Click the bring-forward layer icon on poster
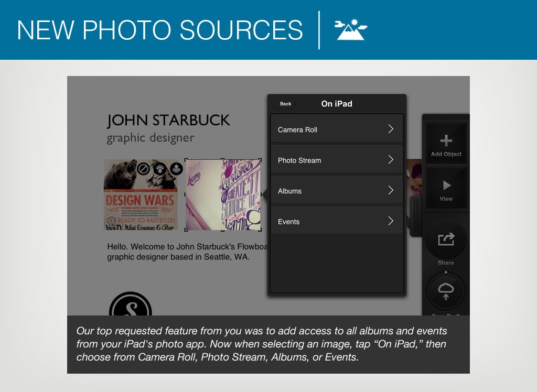 coord(177,169)
